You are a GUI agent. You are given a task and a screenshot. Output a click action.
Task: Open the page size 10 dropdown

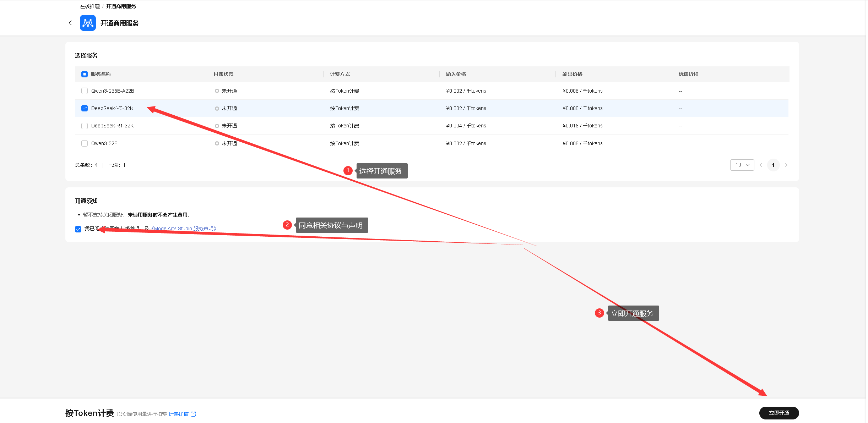point(742,165)
